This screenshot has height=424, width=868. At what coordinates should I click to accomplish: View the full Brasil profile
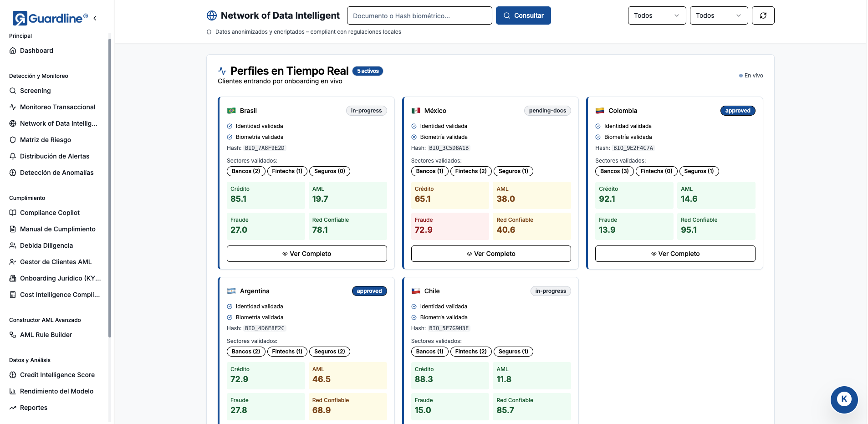tap(306, 254)
